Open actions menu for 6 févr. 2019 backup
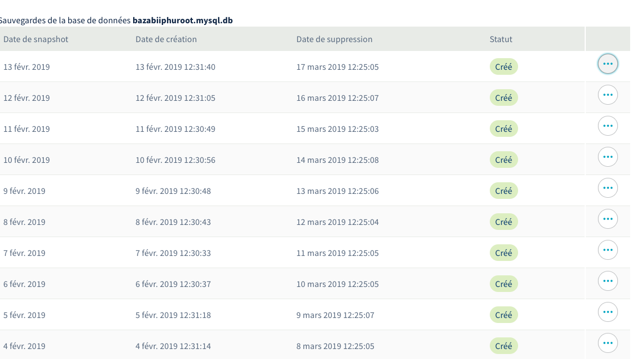This screenshot has height=359, width=644. [x=607, y=281]
